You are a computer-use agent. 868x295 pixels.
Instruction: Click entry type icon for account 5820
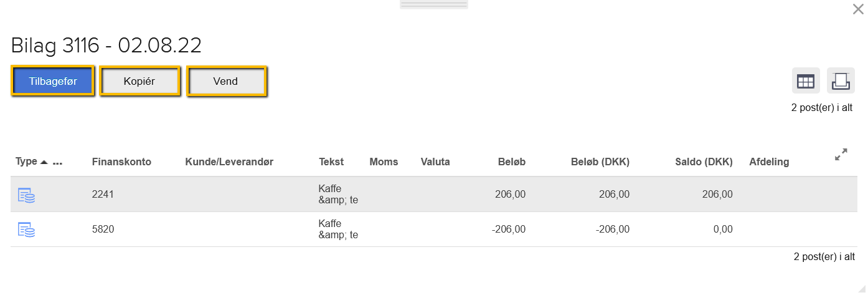(x=26, y=230)
